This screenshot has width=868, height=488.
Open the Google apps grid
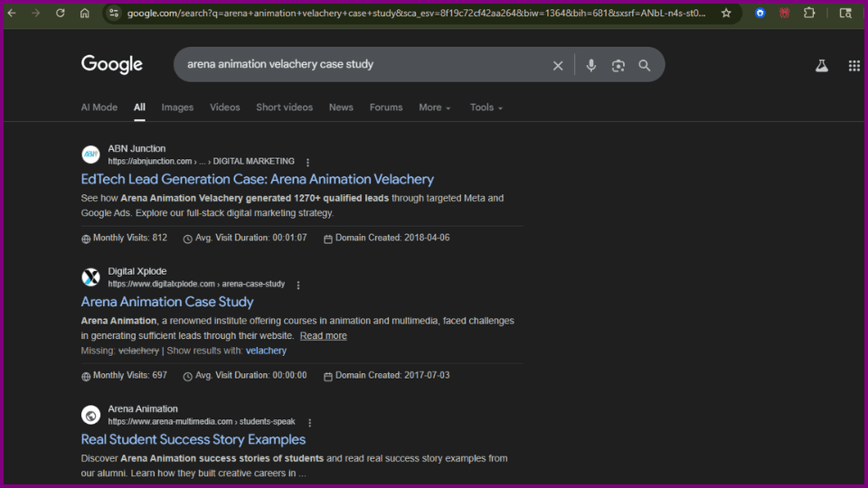pyautogui.click(x=854, y=65)
